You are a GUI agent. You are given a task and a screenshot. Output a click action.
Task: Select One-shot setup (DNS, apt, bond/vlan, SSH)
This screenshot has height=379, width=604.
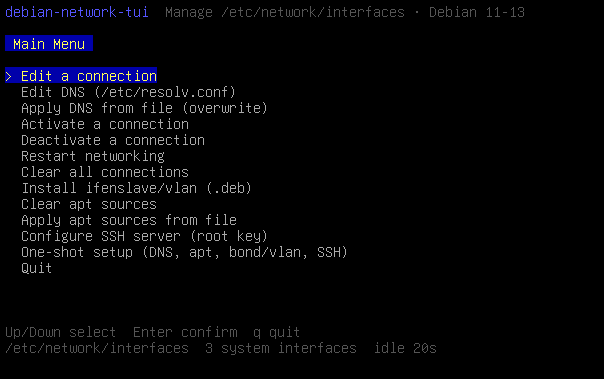coord(185,252)
